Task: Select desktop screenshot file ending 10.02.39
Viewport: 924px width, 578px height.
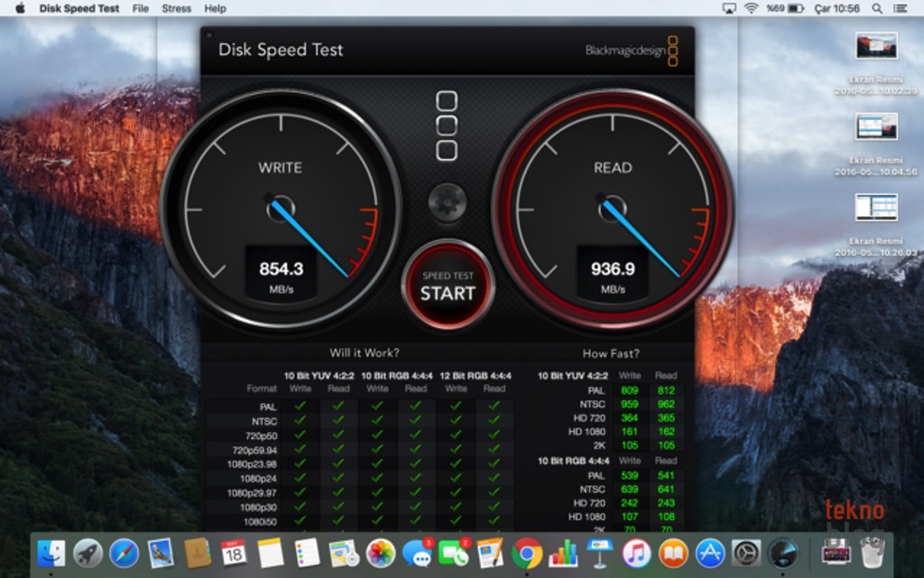Action: click(x=876, y=65)
